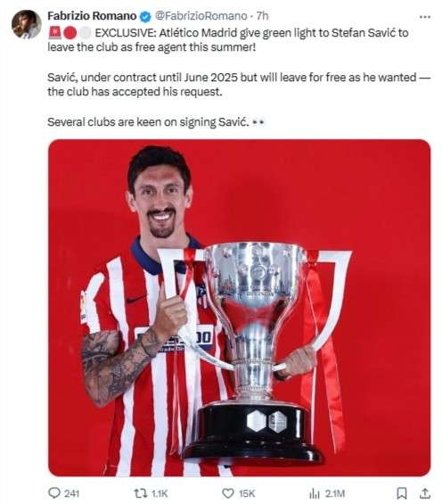
Task: Open Fabrizio Romano's profile avatar
Action: tap(27, 24)
